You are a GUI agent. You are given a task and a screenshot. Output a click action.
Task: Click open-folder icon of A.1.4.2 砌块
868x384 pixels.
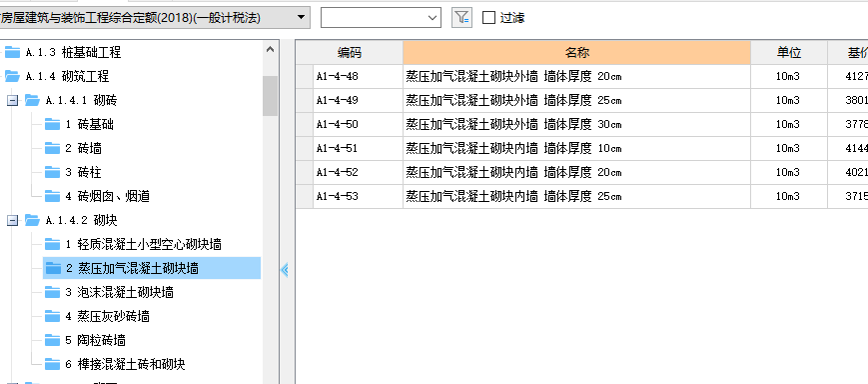coord(32,220)
